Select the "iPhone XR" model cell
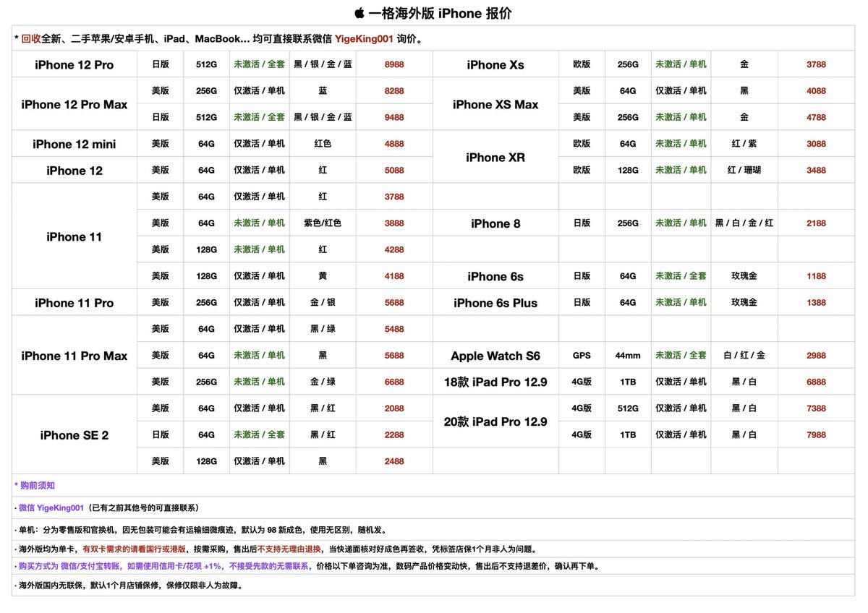Image resolution: width=868 pixels, height=613 pixels. click(495, 157)
